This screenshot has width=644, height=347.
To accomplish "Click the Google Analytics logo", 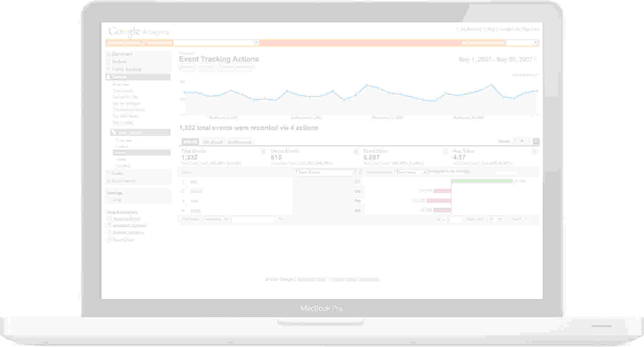I will (139, 32).
